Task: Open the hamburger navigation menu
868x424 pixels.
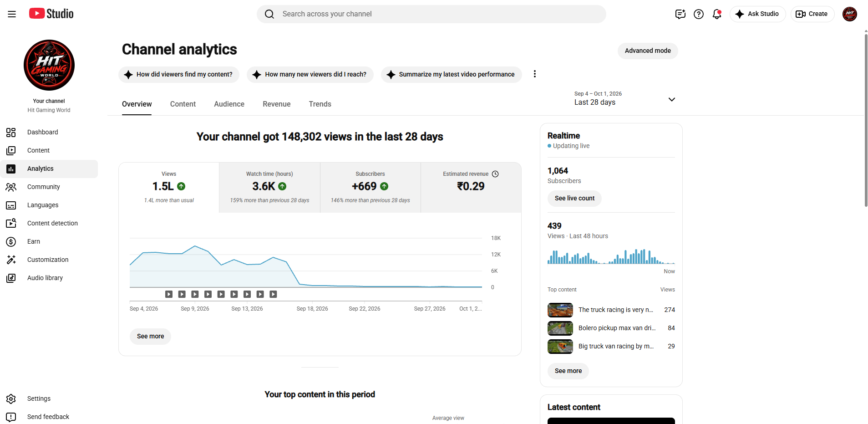Action: click(12, 14)
